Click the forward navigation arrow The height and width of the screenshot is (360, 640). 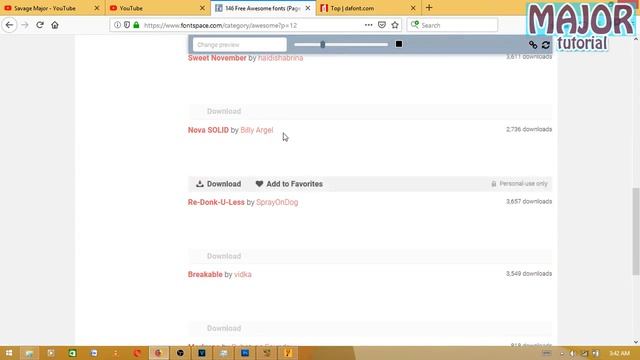[24, 25]
